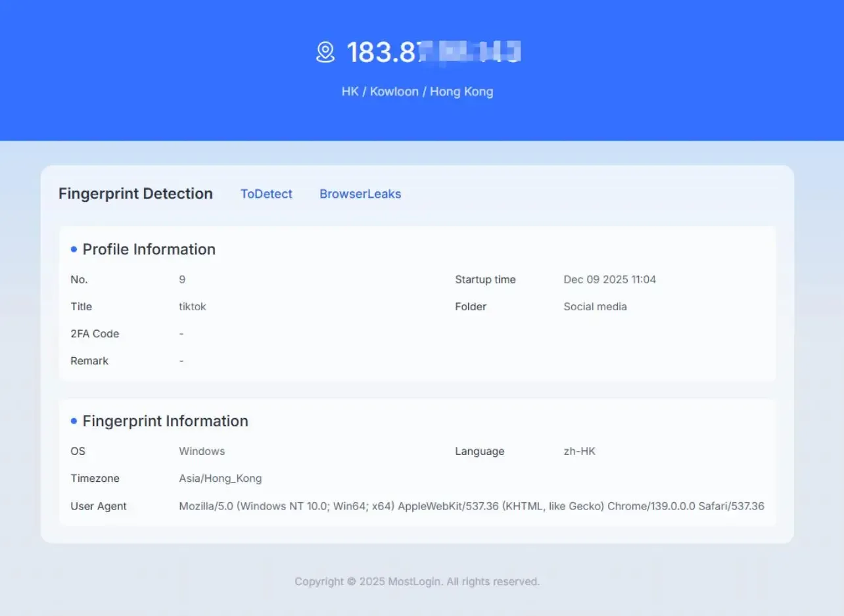Click the Chrome User Agent string
The image size is (844, 616).
471,506
